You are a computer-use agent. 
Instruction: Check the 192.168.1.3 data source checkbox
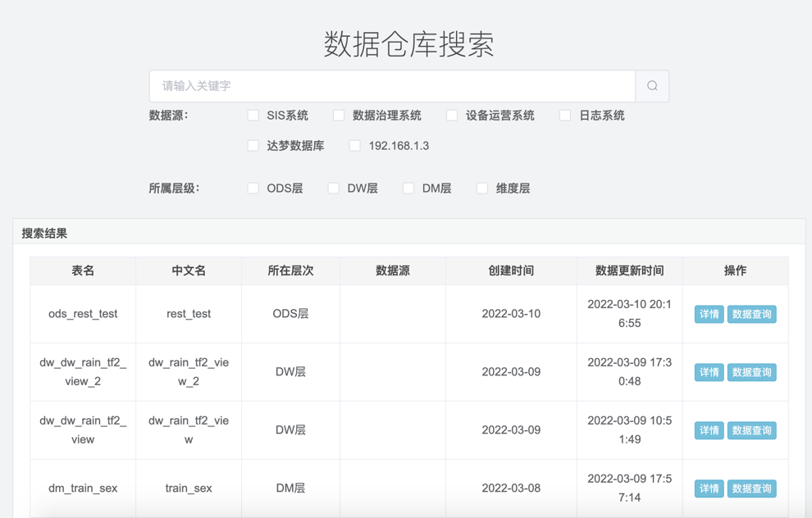pos(355,146)
